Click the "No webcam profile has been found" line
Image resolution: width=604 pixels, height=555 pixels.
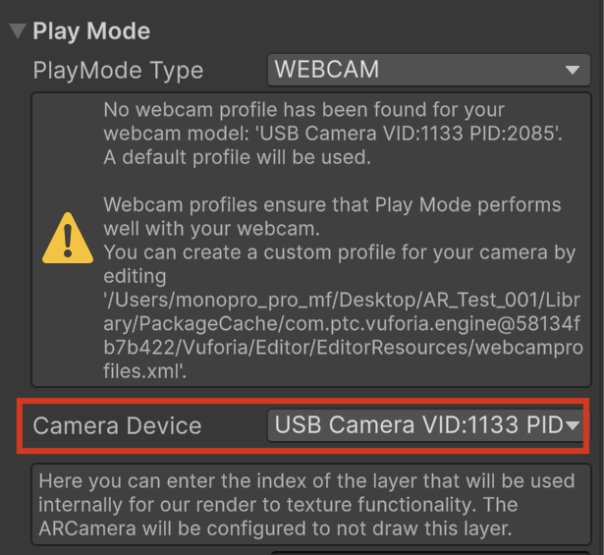coord(304,109)
